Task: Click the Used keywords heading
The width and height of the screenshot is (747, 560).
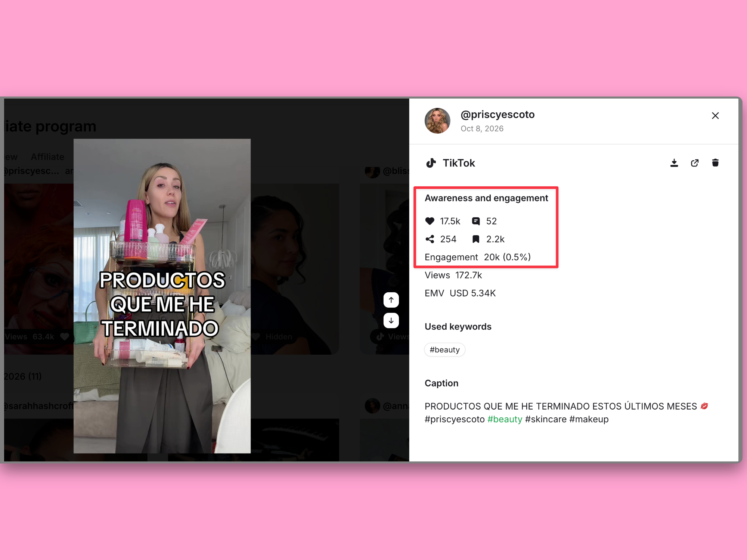Action: pyautogui.click(x=458, y=327)
